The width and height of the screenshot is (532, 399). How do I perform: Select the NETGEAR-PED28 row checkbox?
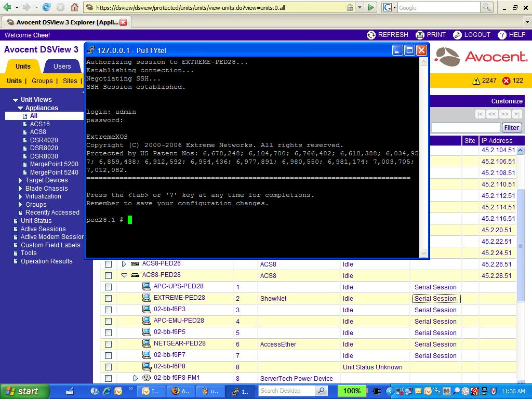click(108, 344)
